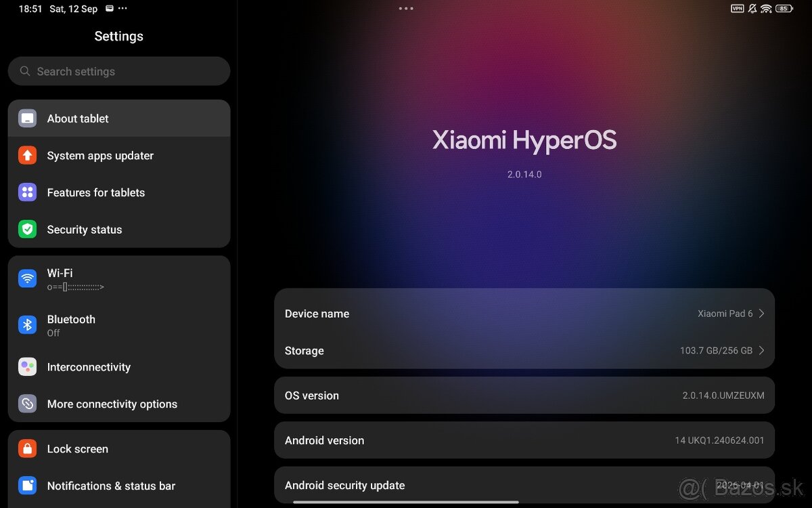Tap the Settings header title
Image resolution: width=812 pixels, height=508 pixels.
(119, 37)
